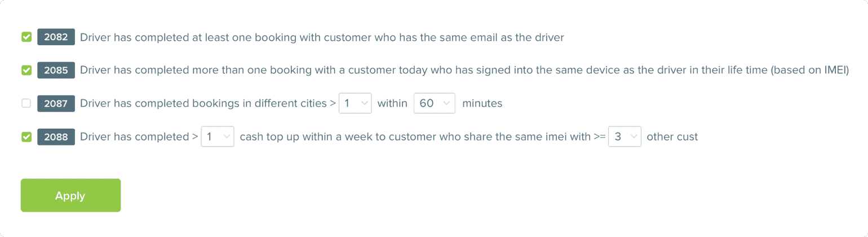Viewport: 868px width, 237px height.
Task: Click the 2082 rule ID badge
Action: pos(56,37)
